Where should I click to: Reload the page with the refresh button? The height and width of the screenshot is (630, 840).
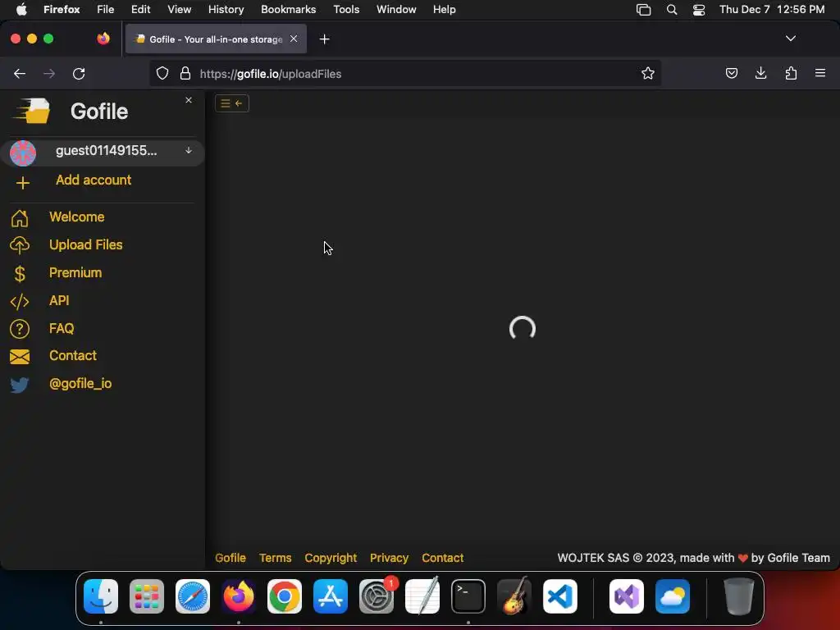(x=79, y=74)
